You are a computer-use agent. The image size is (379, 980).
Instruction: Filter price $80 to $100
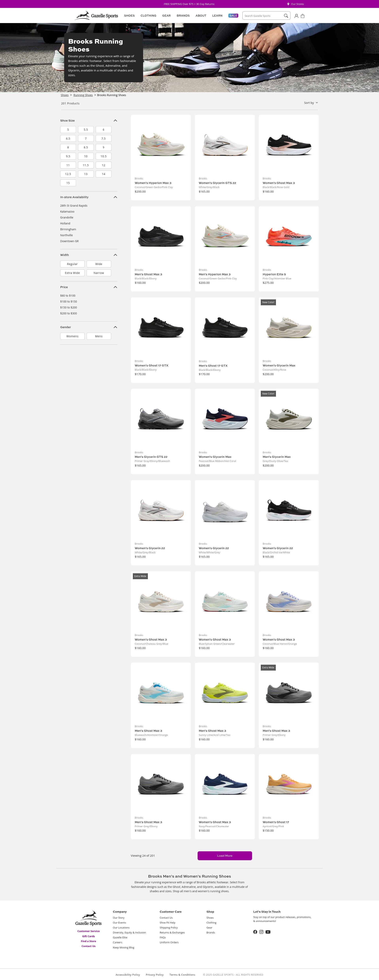click(x=68, y=296)
